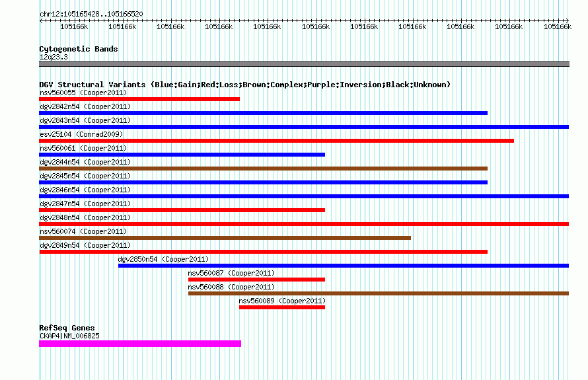Click the RefSeq Genes track title
This screenshot has width=588, height=380.
click(x=67, y=328)
